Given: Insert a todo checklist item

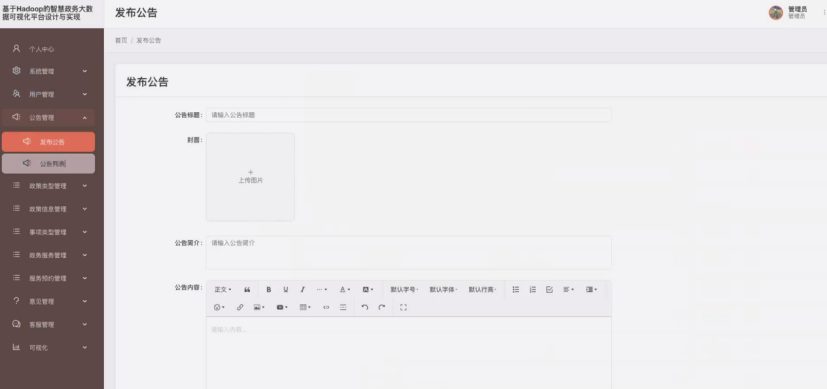Looking at the screenshot, I should [549, 289].
